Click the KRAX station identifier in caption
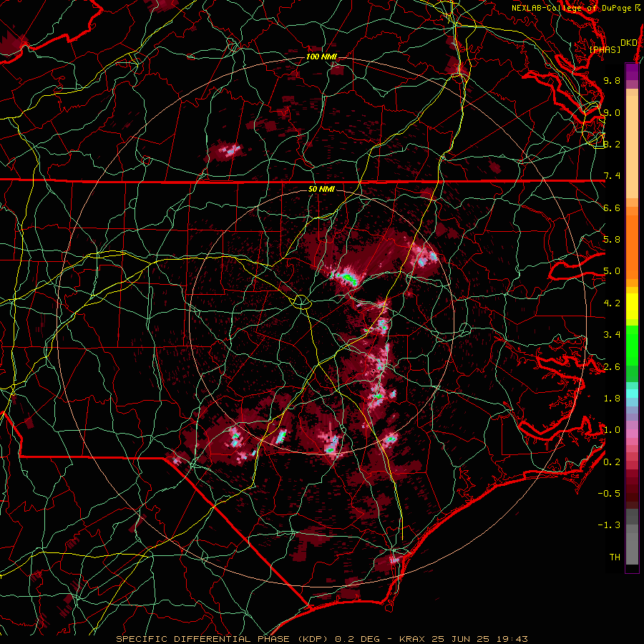This screenshot has height=644, width=644. (x=413, y=639)
